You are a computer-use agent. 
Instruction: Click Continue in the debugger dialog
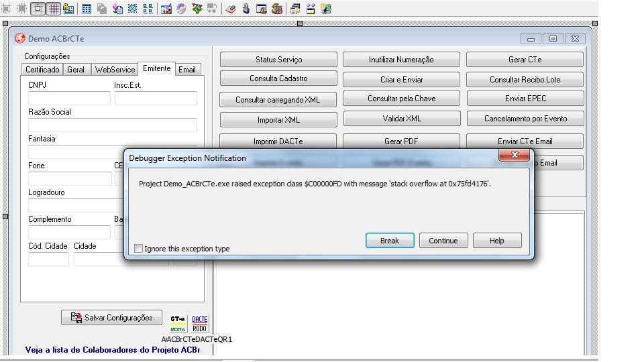[443, 241]
